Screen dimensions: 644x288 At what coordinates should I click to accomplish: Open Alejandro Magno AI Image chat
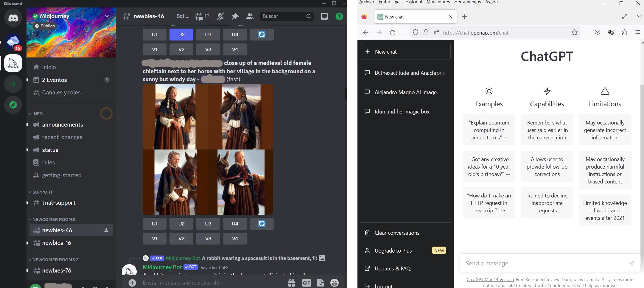click(x=405, y=92)
